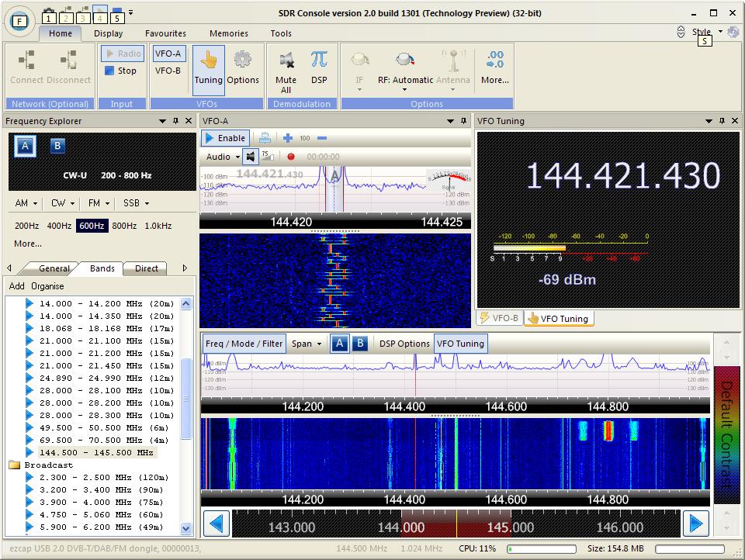Pin the Frequency Explorer panel
The height and width of the screenshot is (560, 745).
(x=176, y=121)
